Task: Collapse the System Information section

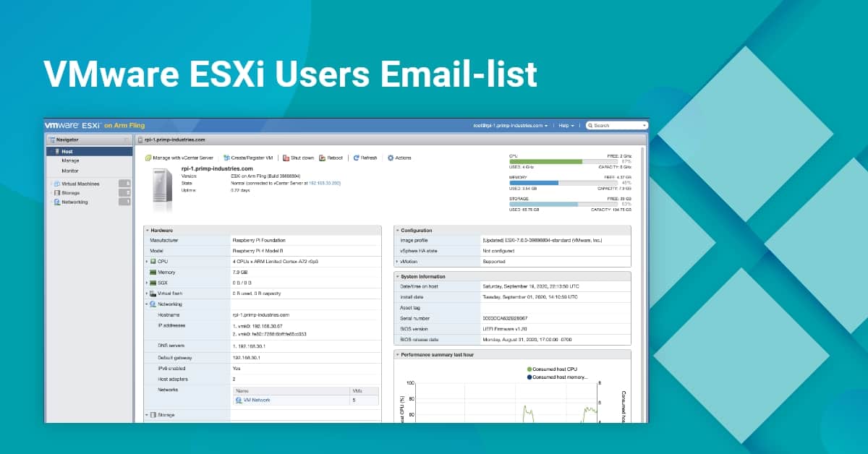Action: coord(397,276)
